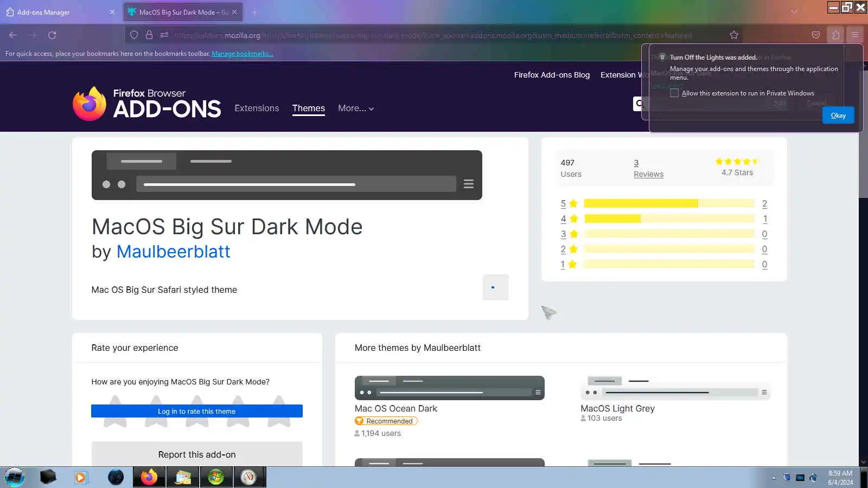Click the compass-style taskbar icon
The height and width of the screenshot is (488, 868).
point(248,477)
